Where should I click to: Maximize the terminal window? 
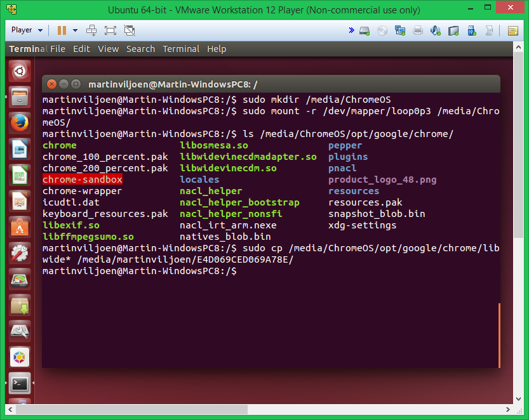click(x=76, y=84)
